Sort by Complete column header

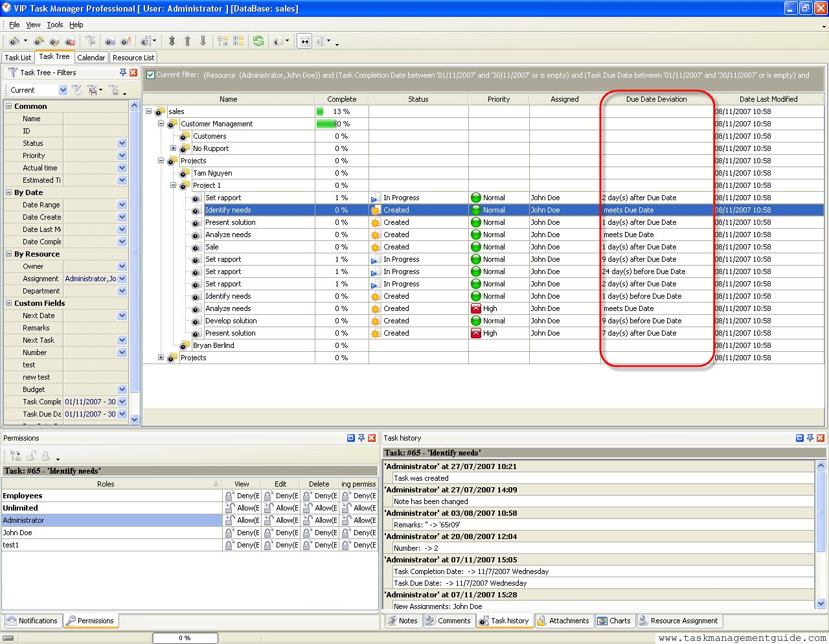[x=341, y=99]
